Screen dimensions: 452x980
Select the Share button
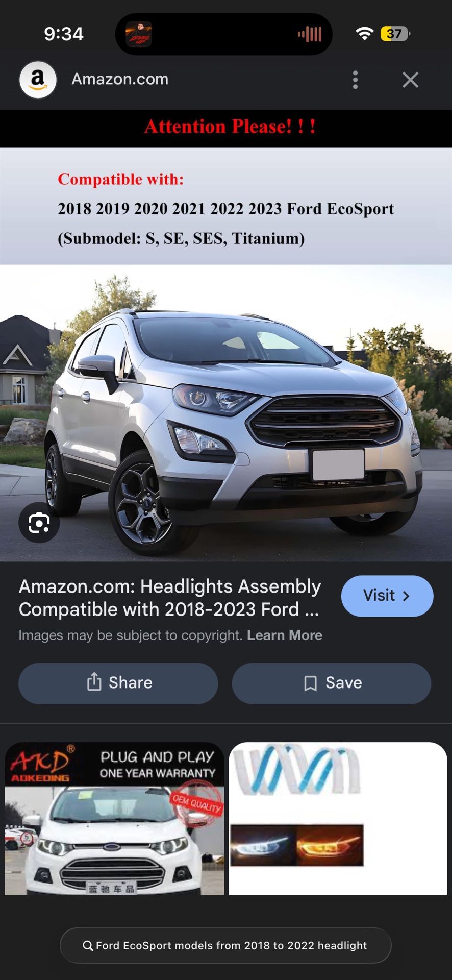[x=118, y=683]
